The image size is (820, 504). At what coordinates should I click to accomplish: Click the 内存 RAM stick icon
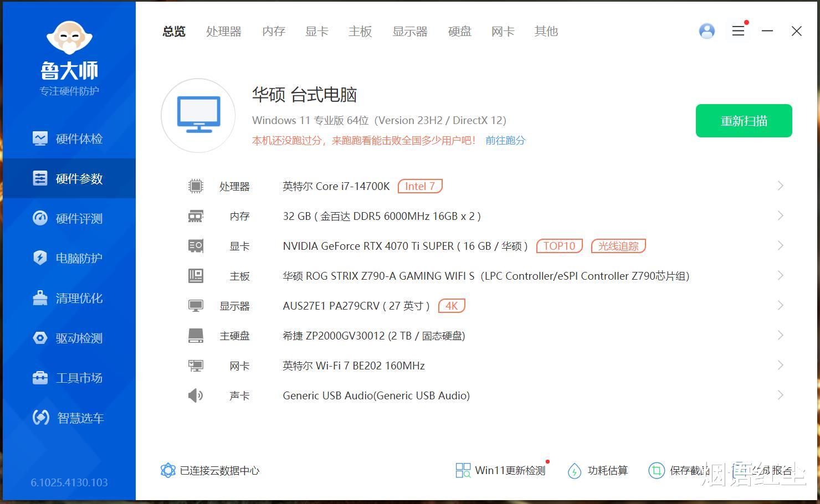(x=196, y=216)
